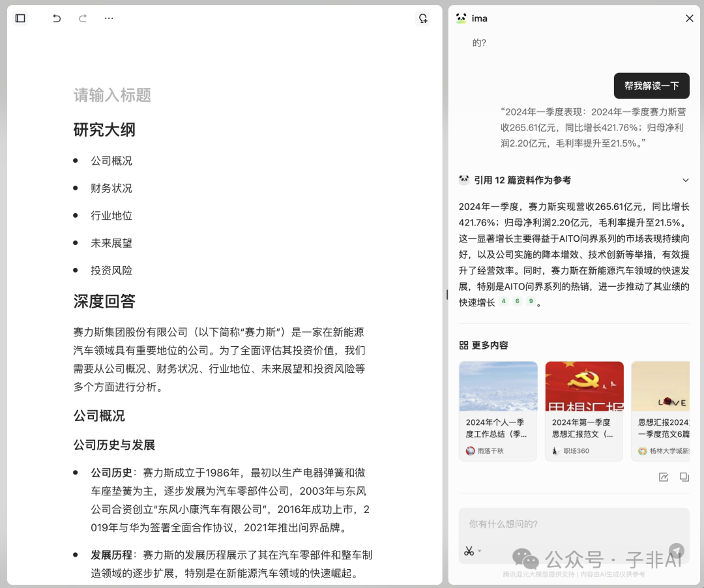
Task: Collapse the 引用 12 篇资料 references list
Action: pyautogui.click(x=686, y=180)
